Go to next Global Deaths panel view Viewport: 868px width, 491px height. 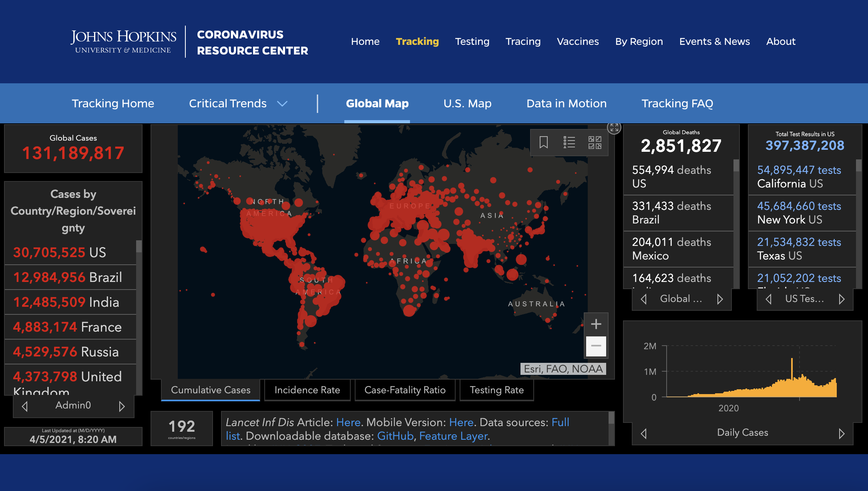pyautogui.click(x=720, y=299)
